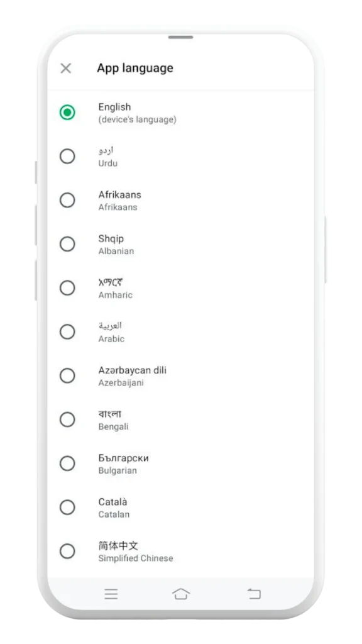Select Català as the app language
The width and height of the screenshot is (362, 644).
(68, 508)
